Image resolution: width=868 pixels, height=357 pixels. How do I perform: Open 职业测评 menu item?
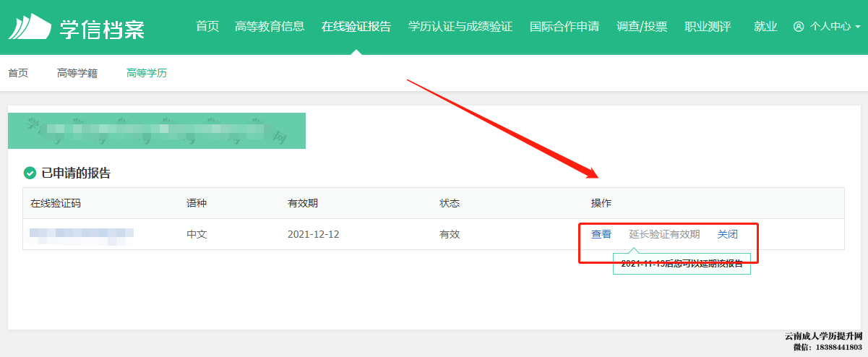[x=708, y=27]
